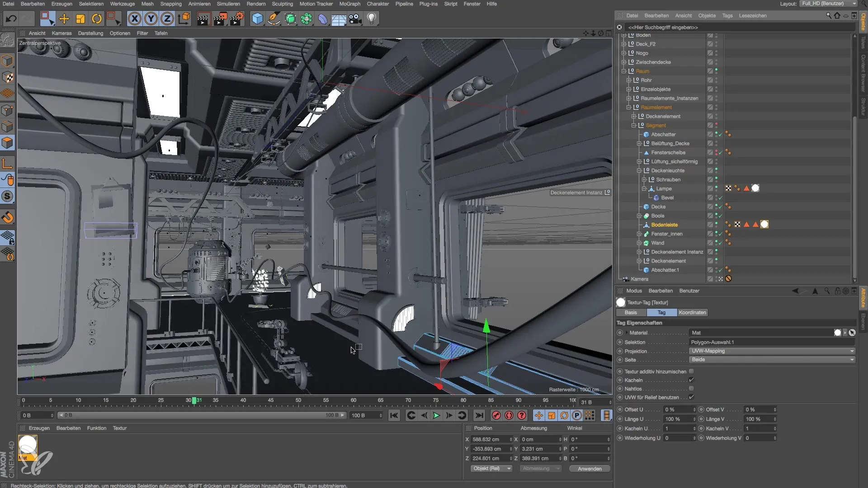
Task: Toggle the enable checkmark for Abschatter
Action: pos(721,135)
